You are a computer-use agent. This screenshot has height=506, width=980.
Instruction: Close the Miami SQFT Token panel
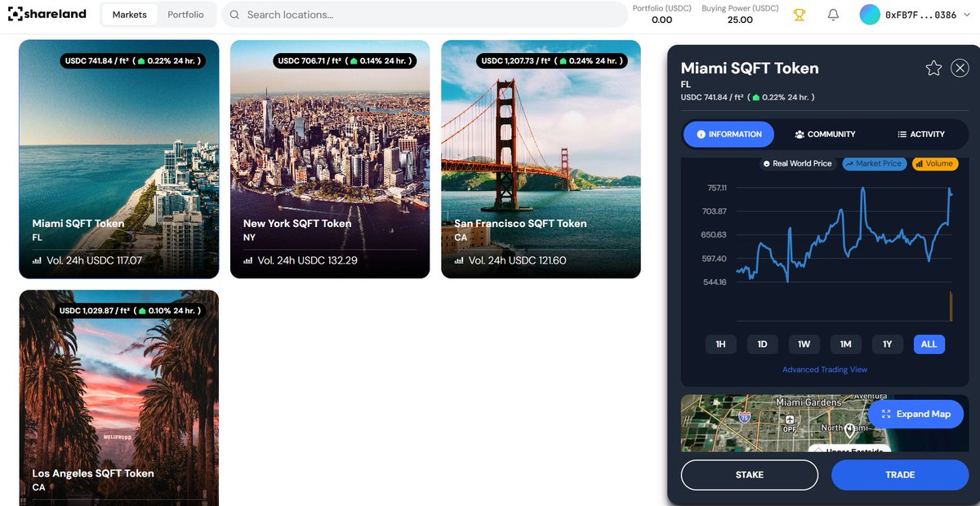pyautogui.click(x=960, y=69)
